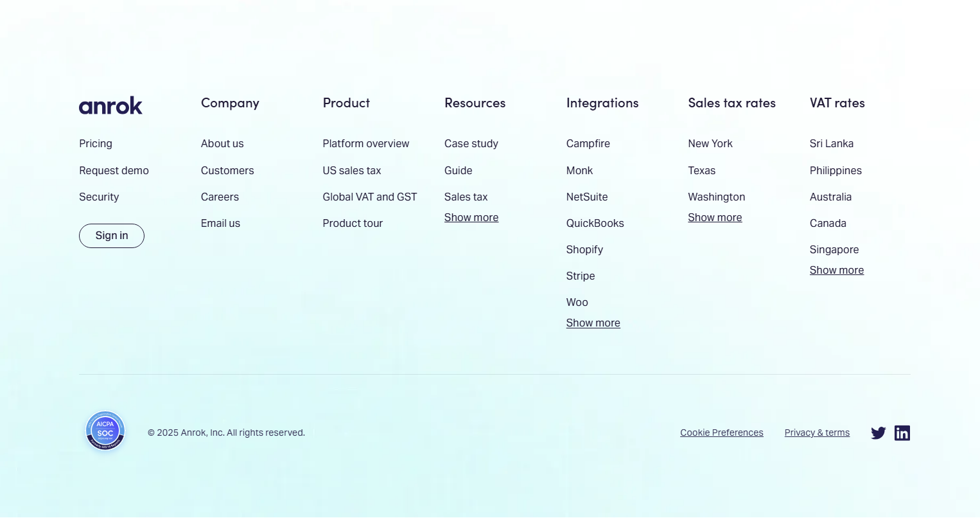
Task: View the Pricing page
Action: tap(96, 143)
